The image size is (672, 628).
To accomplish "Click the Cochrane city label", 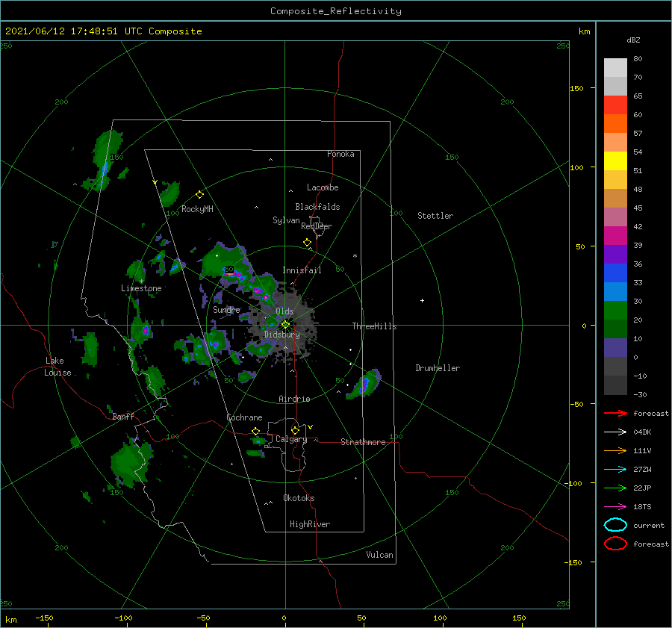I will click(244, 417).
